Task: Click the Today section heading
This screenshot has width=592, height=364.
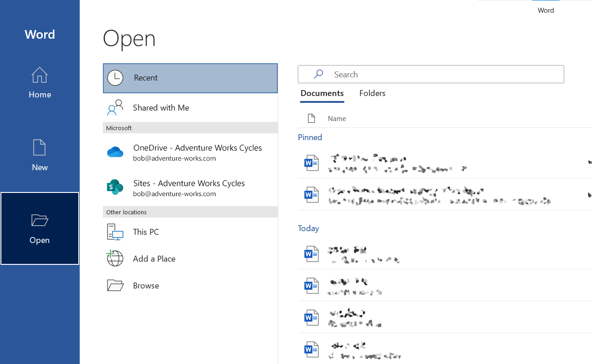Action: click(308, 228)
